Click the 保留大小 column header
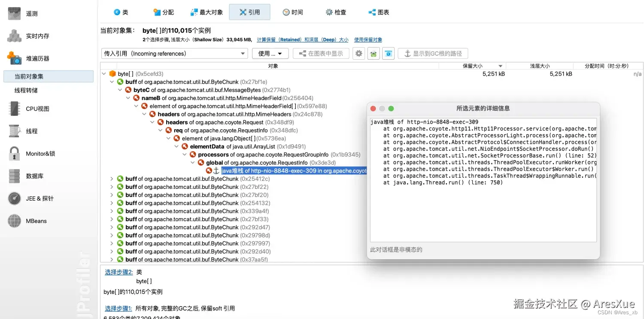The height and width of the screenshot is (319, 644). 472,66
